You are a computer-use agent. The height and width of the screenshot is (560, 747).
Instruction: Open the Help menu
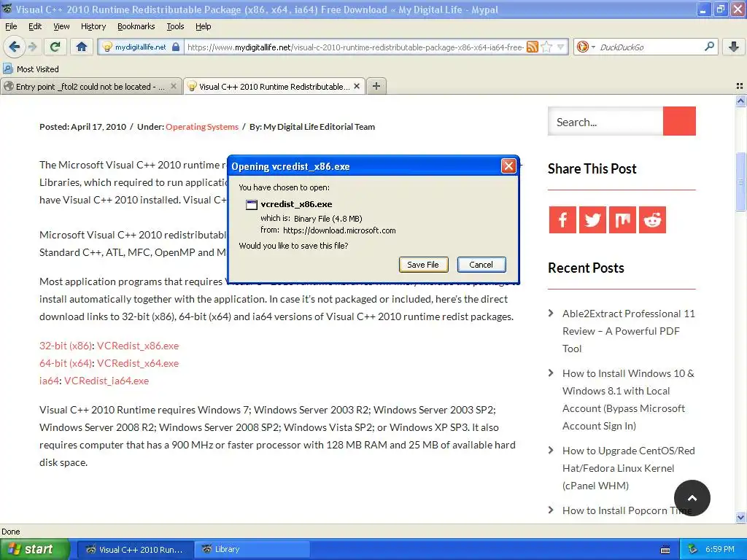click(203, 26)
